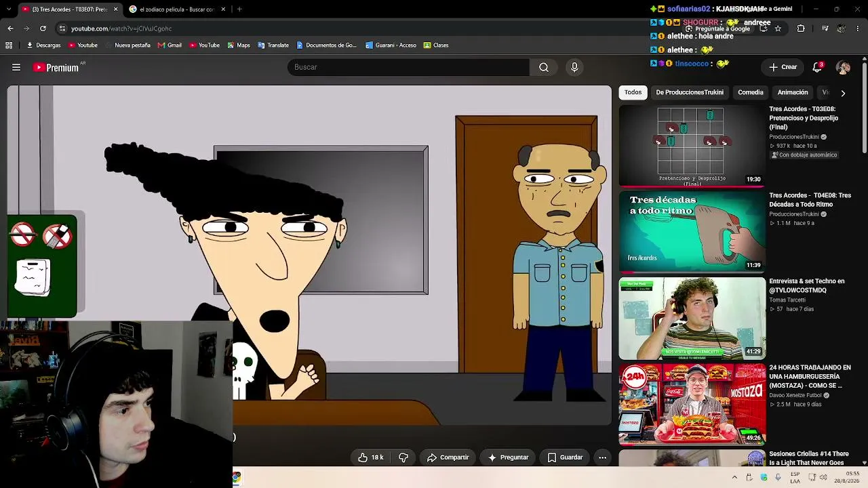Viewport: 868px width, 488px height.
Task: Visit Tomas Tarcetti channel link
Action: click(787, 300)
